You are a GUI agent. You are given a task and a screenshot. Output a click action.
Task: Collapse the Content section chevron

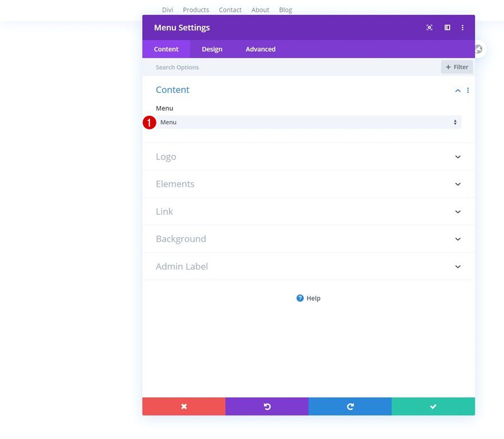457,90
